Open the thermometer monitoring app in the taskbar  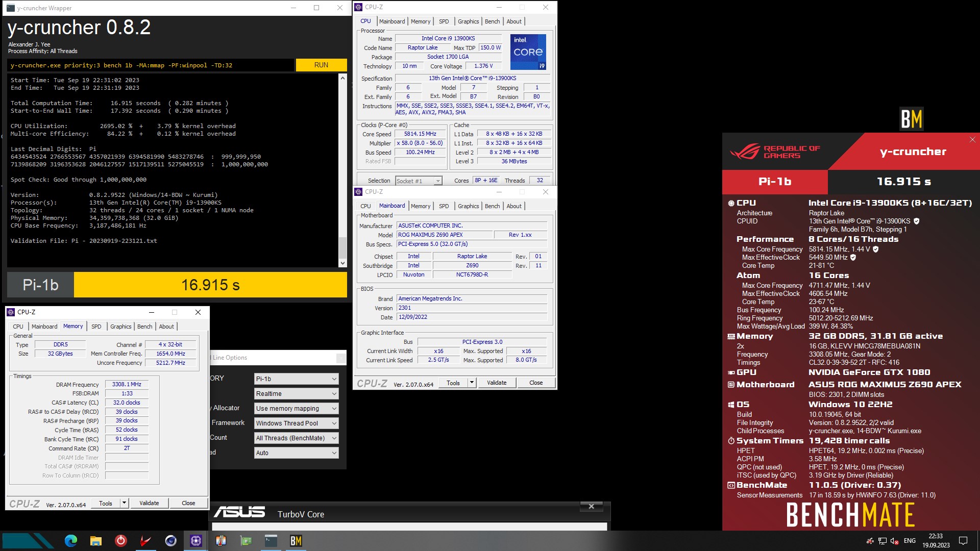[220, 541]
